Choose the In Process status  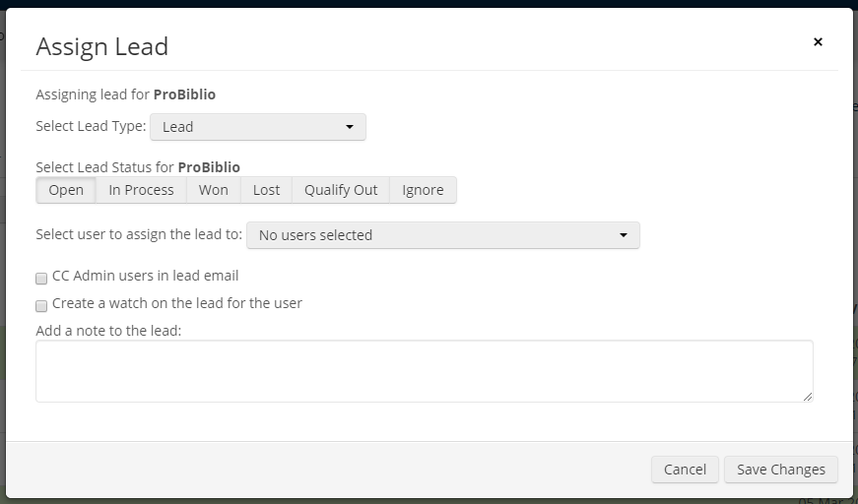tap(141, 190)
